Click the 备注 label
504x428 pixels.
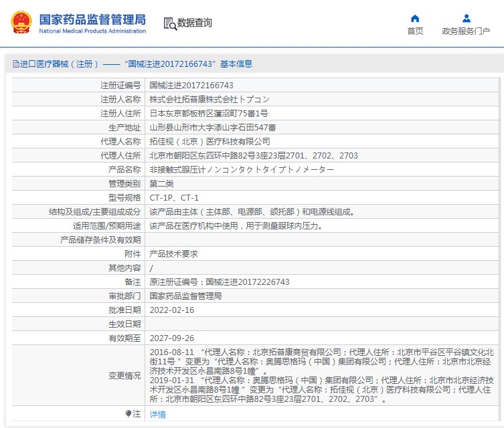point(133,282)
